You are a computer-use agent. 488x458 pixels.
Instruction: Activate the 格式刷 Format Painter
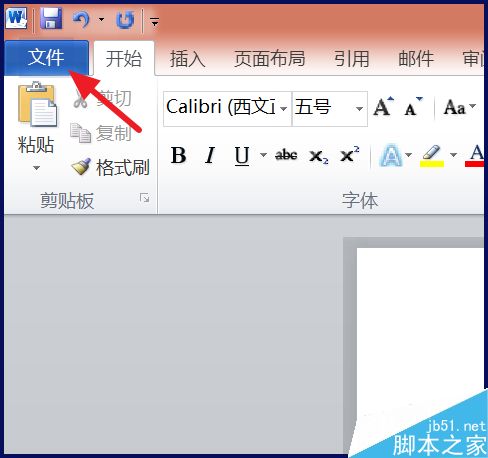(110, 167)
